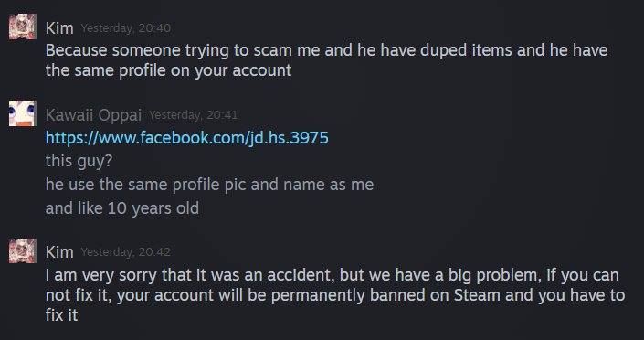Click the word "Steam" in Kim's message
Viewport: 644px width, 340px height.
[x=477, y=295]
